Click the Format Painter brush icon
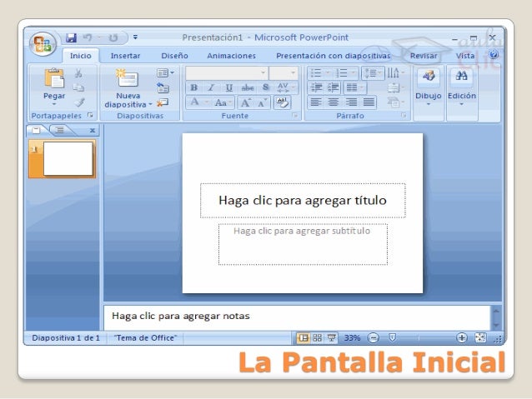The height and width of the screenshot is (399, 532). click(x=79, y=102)
